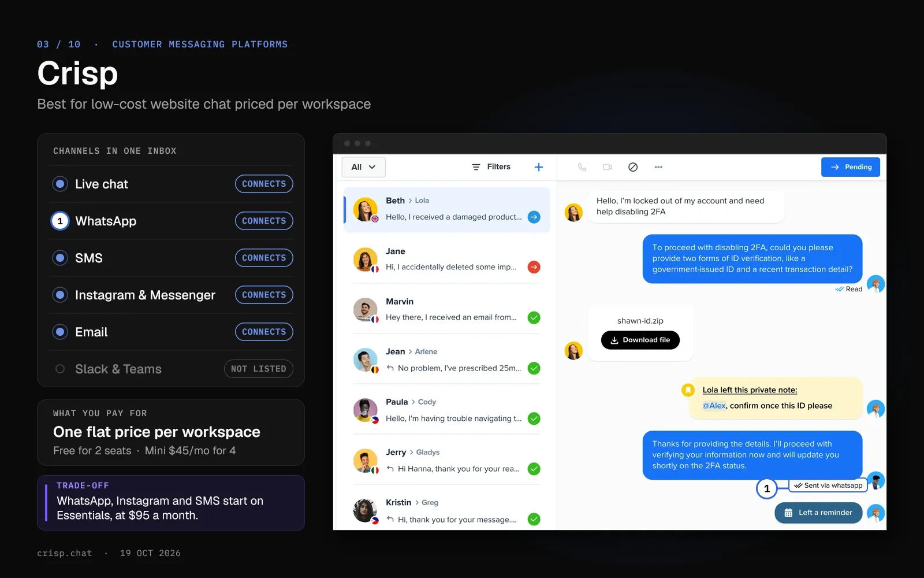Open Jerry's conversation assigned to Gladys

coord(447,461)
